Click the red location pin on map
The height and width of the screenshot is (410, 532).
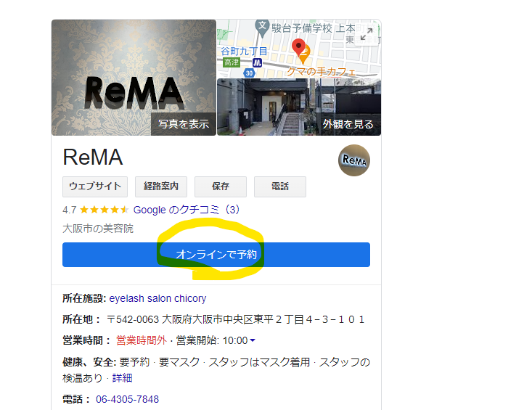pos(298,47)
